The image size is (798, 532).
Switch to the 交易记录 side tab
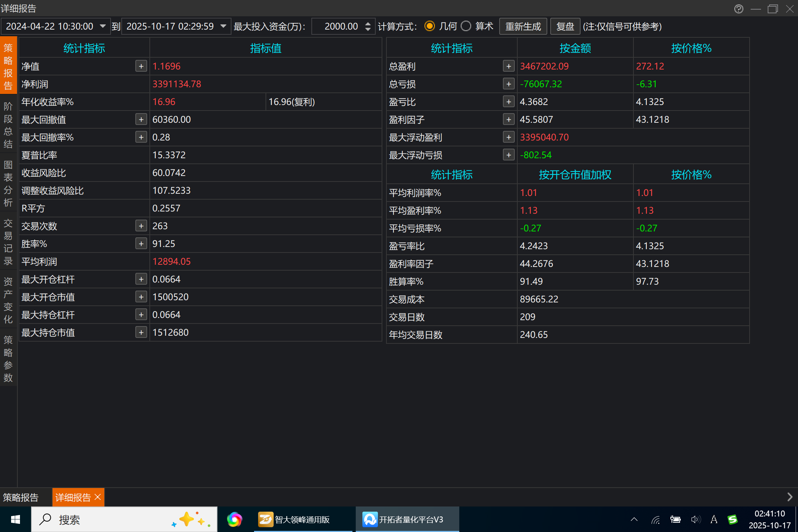[8, 242]
